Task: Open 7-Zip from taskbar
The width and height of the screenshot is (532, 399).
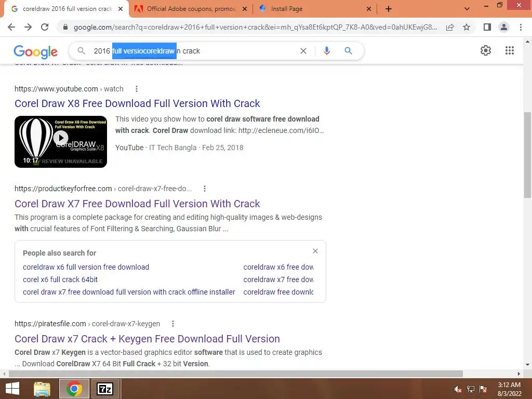Action: 105,389
